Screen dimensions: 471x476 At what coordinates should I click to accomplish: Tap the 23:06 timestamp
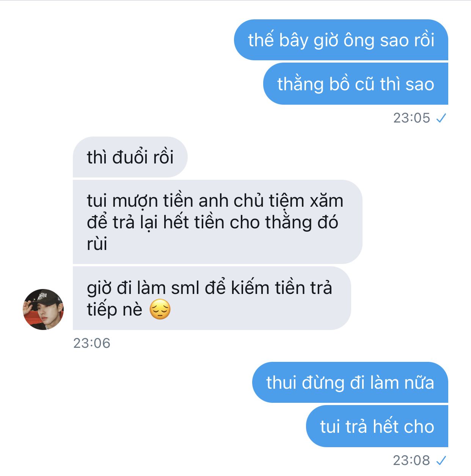coord(91,343)
